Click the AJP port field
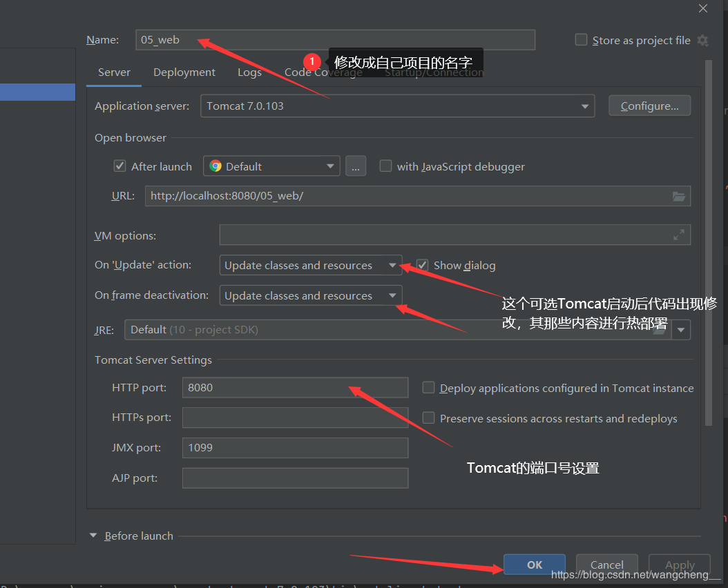This screenshot has height=588, width=728. click(296, 478)
